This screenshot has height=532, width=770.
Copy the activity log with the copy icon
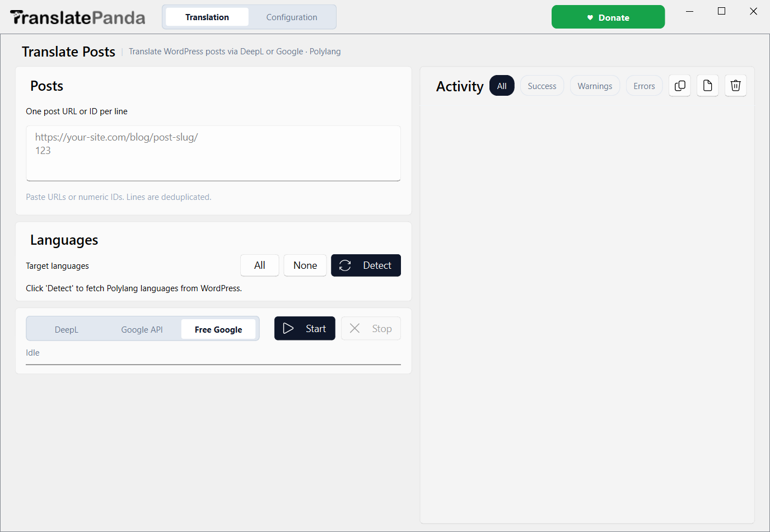coord(680,86)
